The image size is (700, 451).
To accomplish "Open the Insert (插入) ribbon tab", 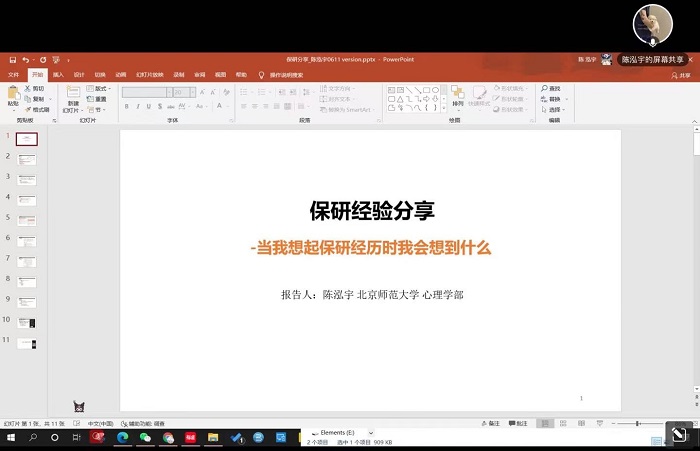I will tap(58, 74).
